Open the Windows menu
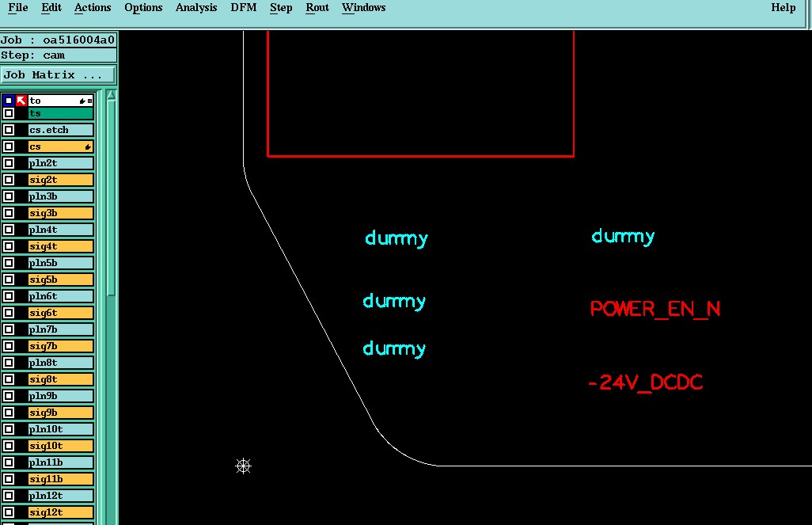This screenshot has height=525, width=812. click(x=363, y=8)
